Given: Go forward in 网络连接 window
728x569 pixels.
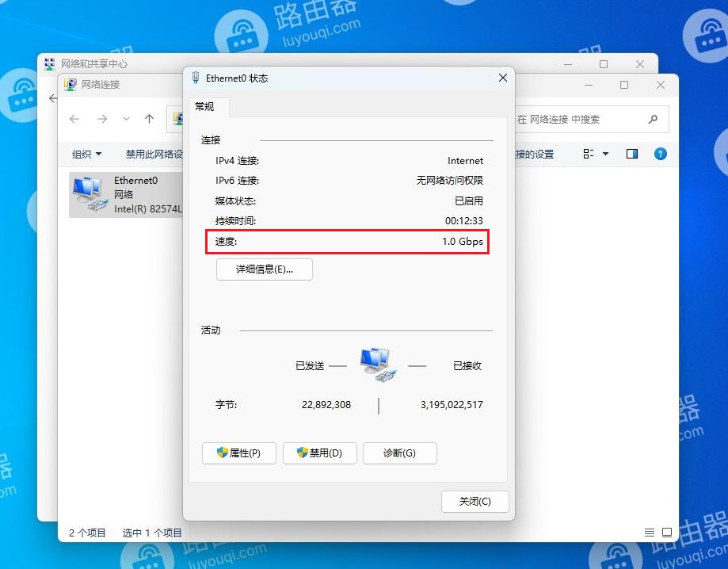Looking at the screenshot, I should click(x=102, y=120).
